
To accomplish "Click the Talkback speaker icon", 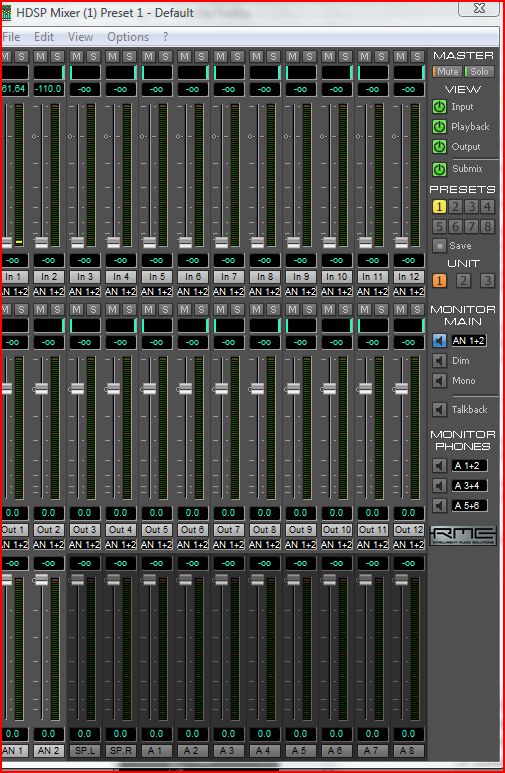I will [439, 409].
